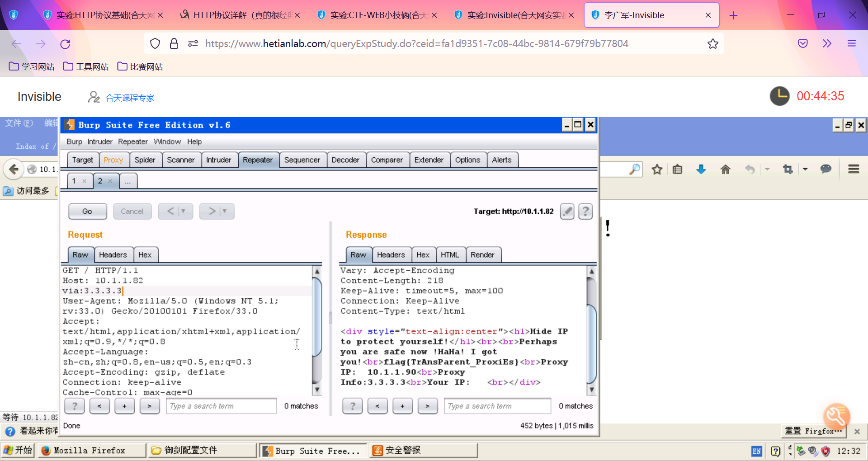
Task: Expand the history back dropdown in Repeater
Action: pyautogui.click(x=183, y=211)
